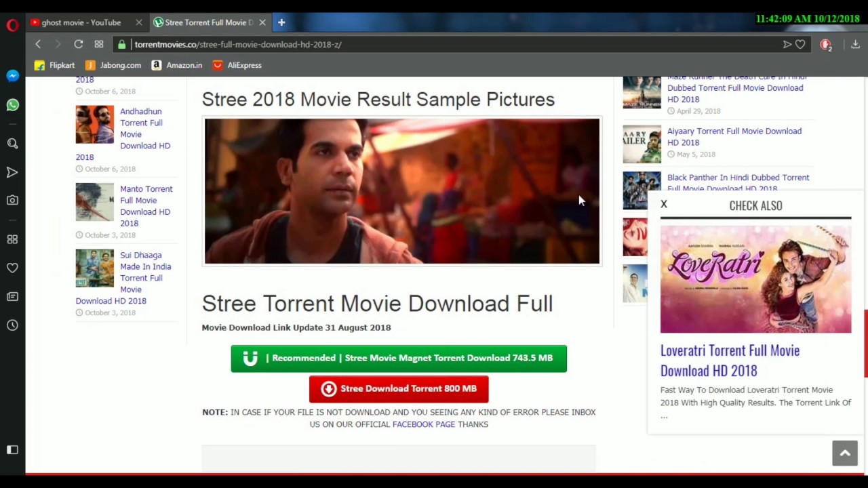Open the FACEBOOK PAGE link
Screen dimensions: 868x488
click(x=424, y=424)
